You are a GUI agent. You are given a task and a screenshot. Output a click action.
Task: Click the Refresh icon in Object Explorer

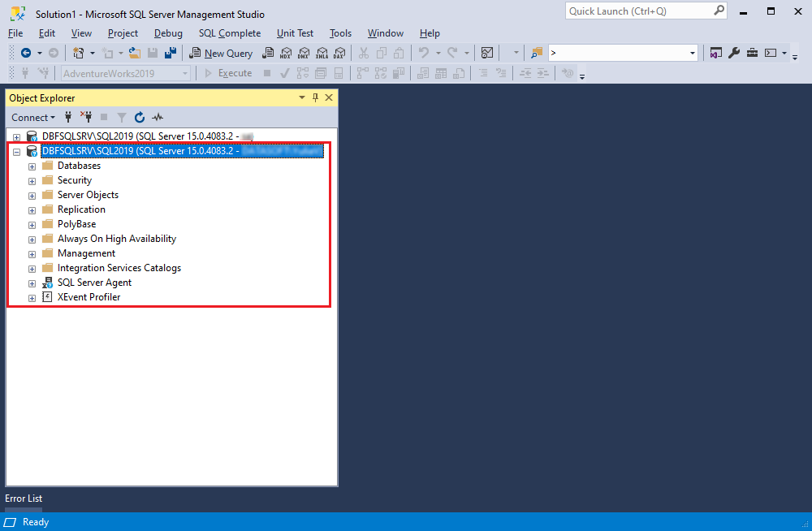pyautogui.click(x=140, y=118)
